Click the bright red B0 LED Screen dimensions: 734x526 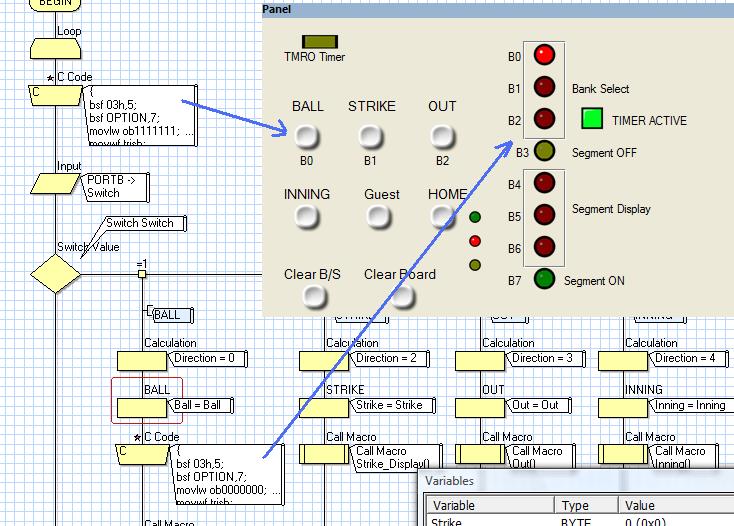click(x=544, y=55)
